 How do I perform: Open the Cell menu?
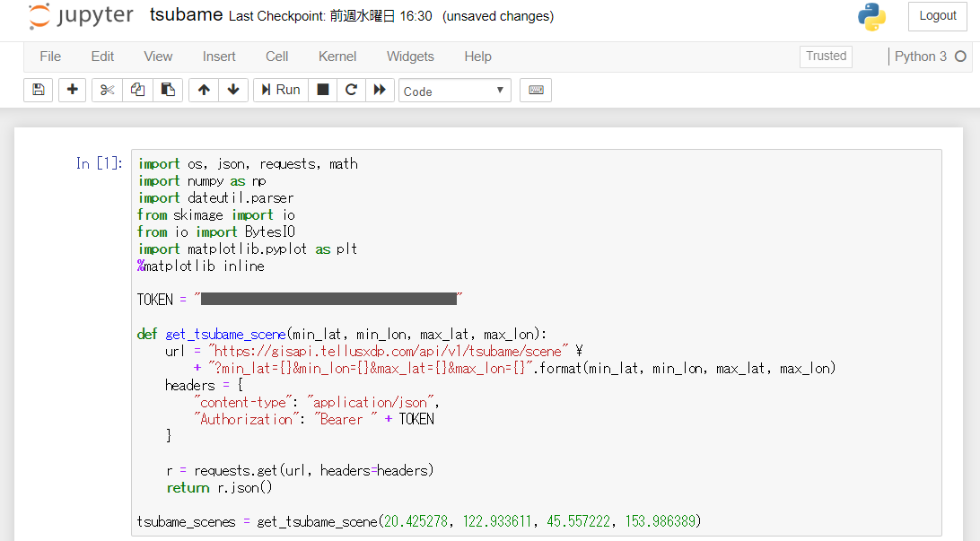coord(277,57)
